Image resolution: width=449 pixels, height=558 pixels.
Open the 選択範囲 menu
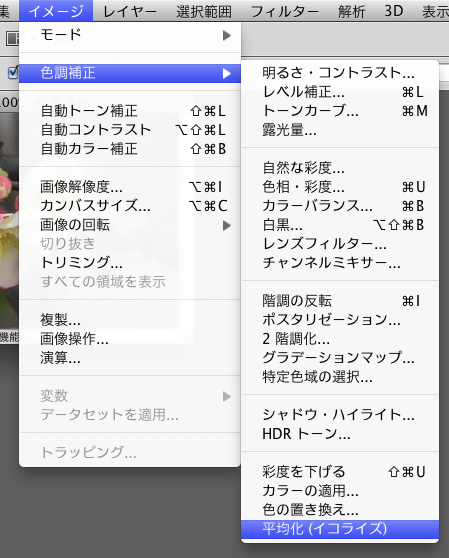pyautogui.click(x=204, y=11)
